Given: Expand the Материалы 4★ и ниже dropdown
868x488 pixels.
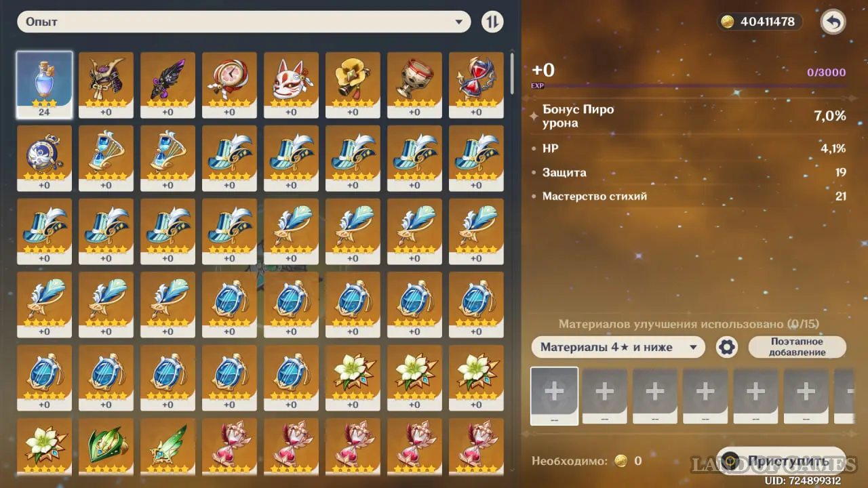Looking at the screenshot, I should point(618,348).
